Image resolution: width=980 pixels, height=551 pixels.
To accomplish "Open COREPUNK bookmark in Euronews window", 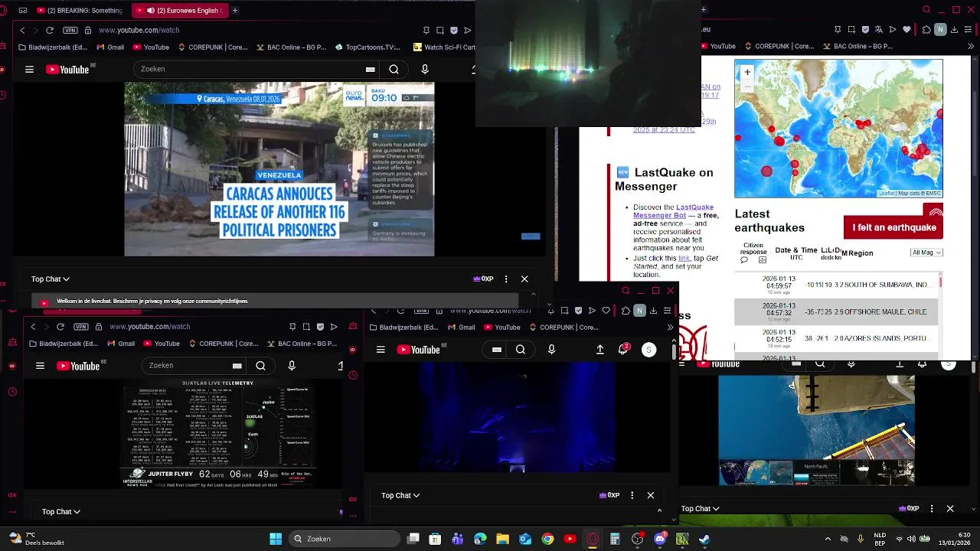I will tap(213, 47).
